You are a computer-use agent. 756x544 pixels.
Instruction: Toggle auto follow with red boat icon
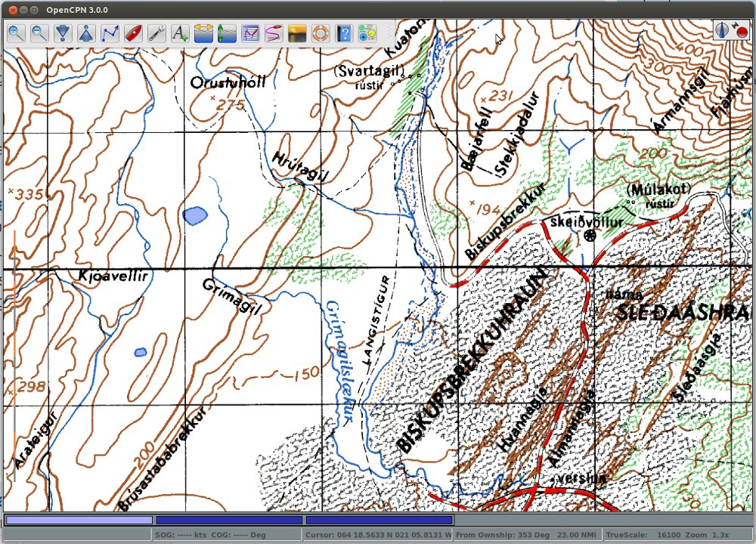tap(133, 33)
